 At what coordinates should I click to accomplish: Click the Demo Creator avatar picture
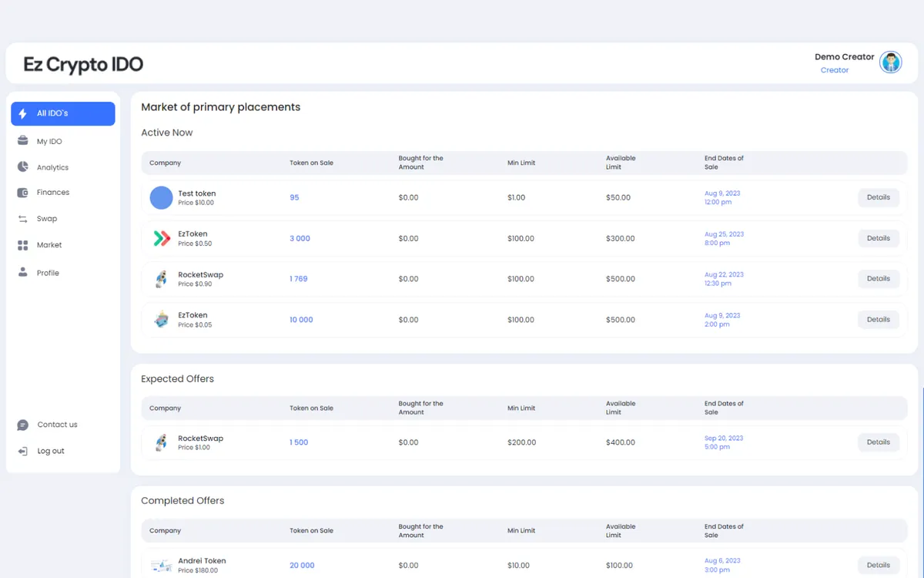891,62
